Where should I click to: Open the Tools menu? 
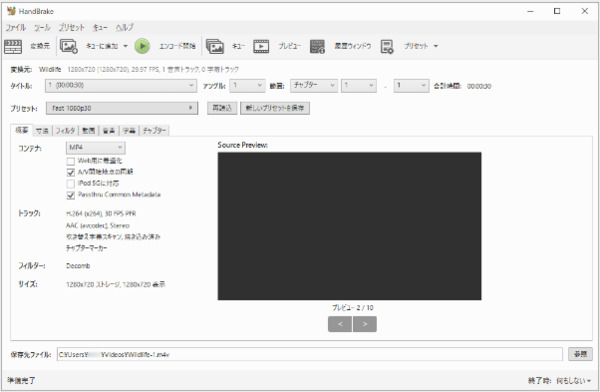[x=42, y=27]
